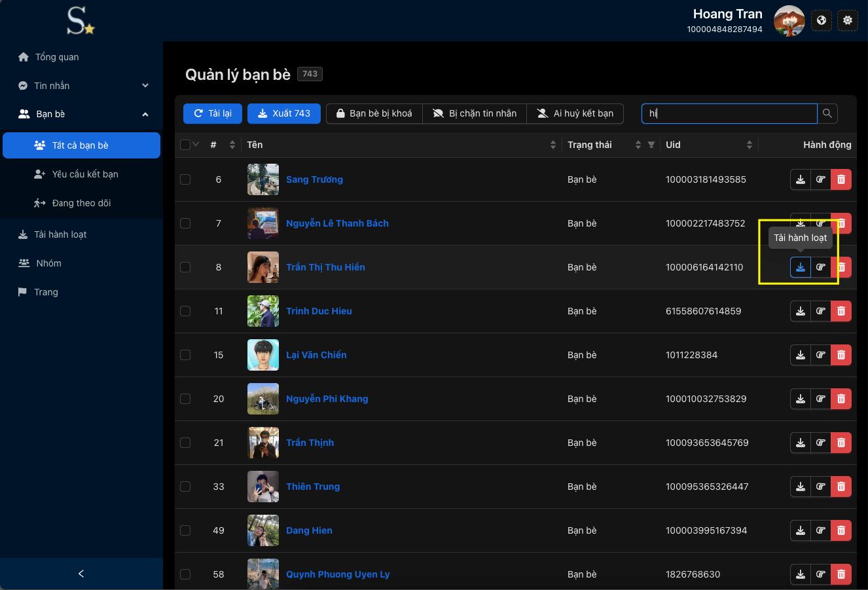The image size is (868, 590).
Task: Click the bulk download icon for Trinh Duc Hieu
Action: click(801, 311)
